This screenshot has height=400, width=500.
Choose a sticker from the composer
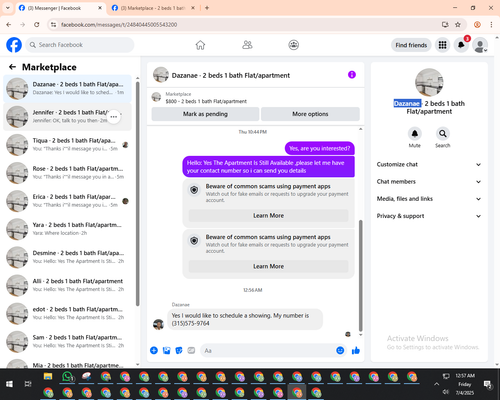point(179,350)
